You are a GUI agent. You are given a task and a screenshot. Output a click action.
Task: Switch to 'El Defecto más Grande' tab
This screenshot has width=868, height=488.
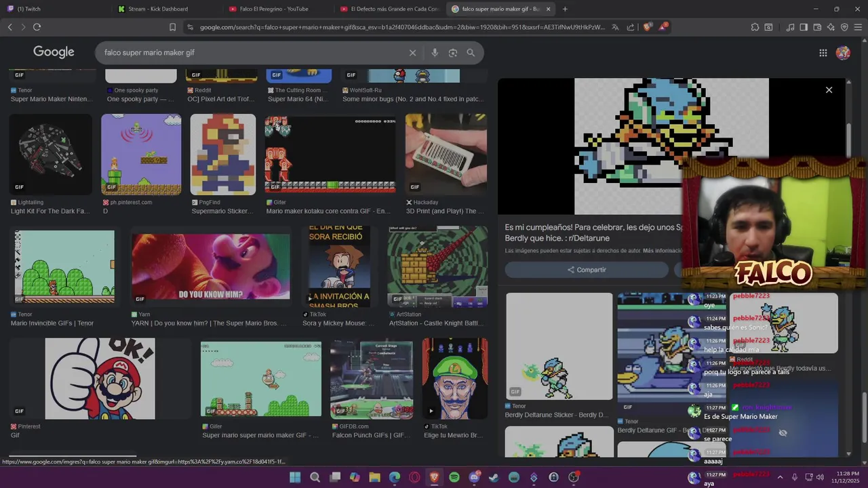coord(390,9)
